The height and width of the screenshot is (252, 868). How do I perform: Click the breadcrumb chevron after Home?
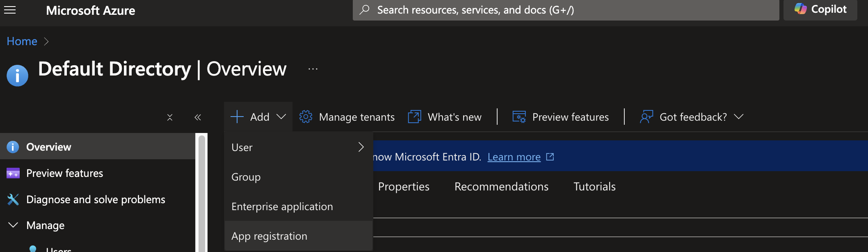pos(46,41)
